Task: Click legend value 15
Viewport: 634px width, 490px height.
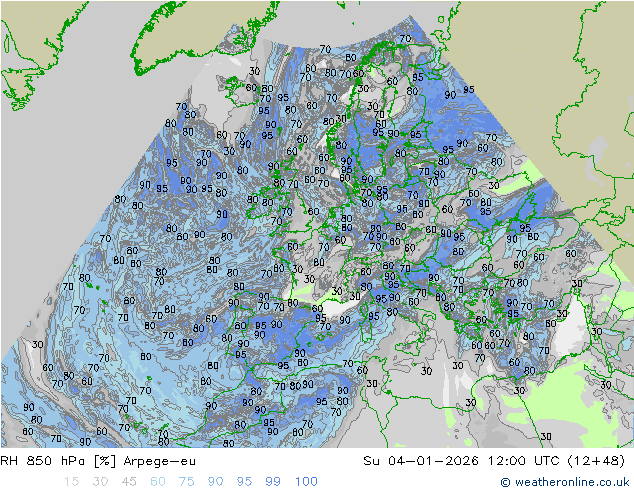Action: click(71, 482)
